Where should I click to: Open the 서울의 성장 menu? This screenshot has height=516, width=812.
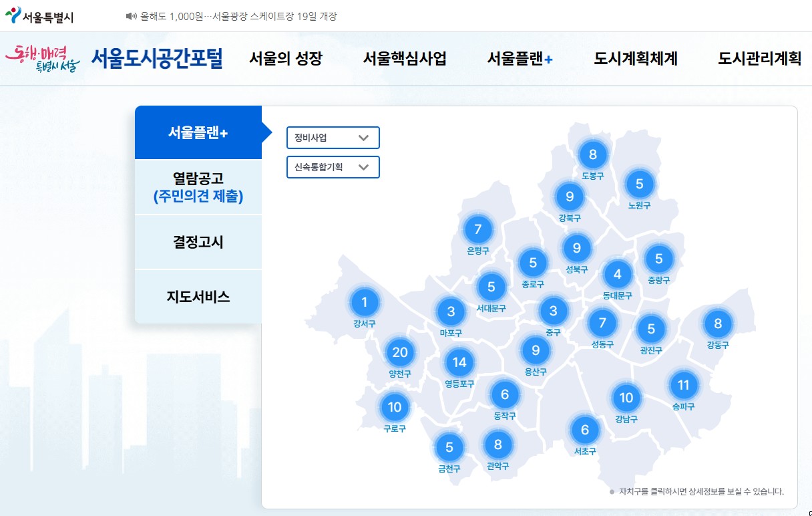(286, 59)
